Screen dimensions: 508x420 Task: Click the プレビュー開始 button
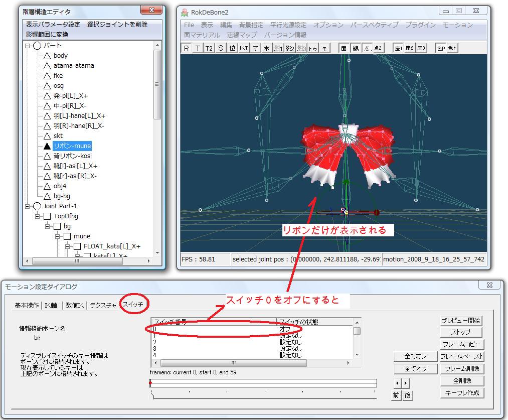coord(461,321)
